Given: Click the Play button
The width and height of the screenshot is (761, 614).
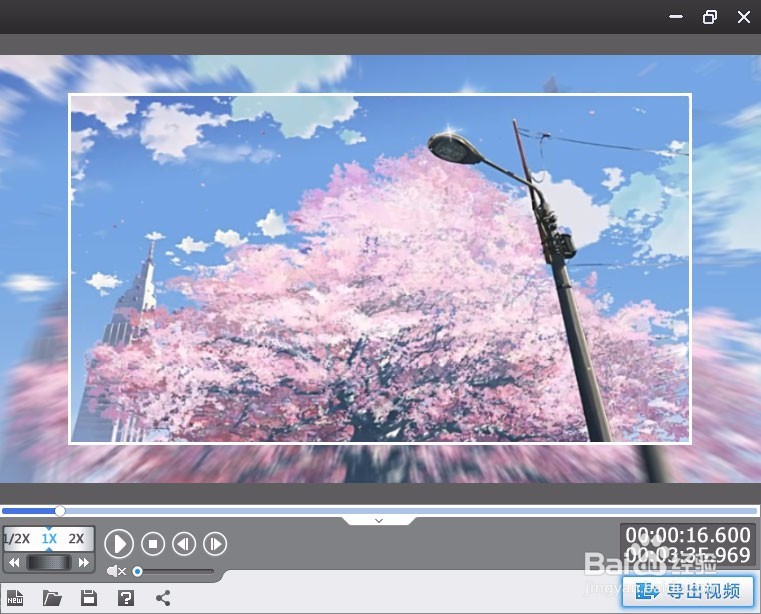Looking at the screenshot, I should [x=119, y=544].
